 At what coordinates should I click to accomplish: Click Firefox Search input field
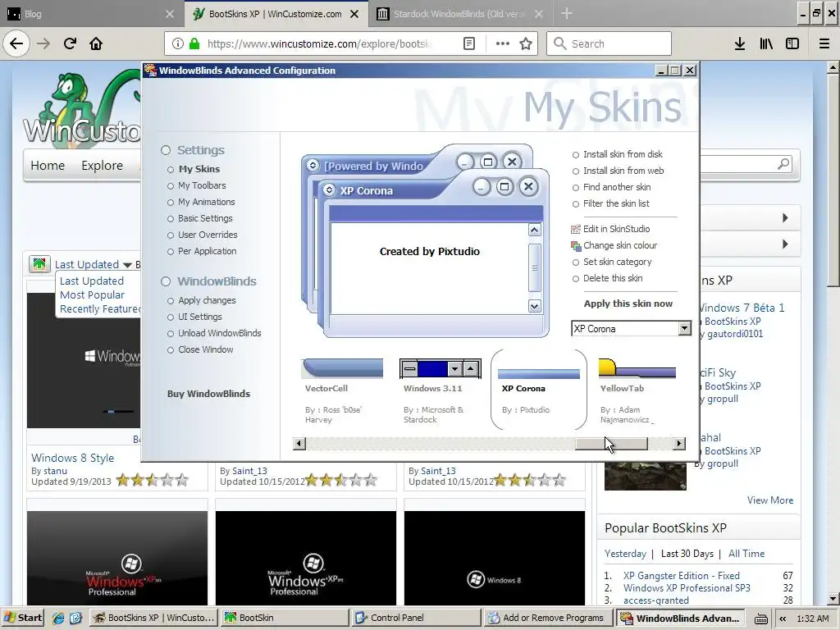click(x=609, y=43)
